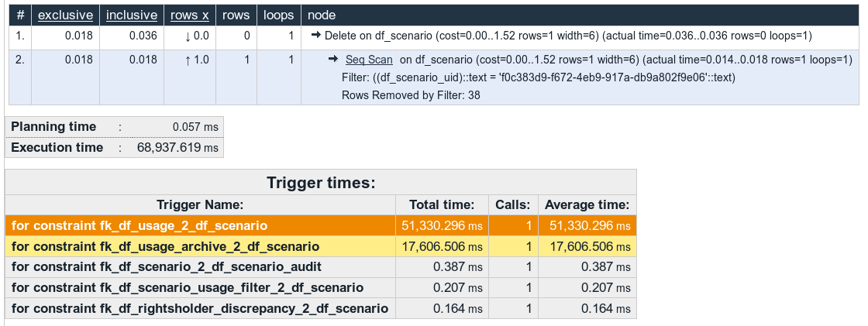Sort by the inclusive column header
Screen dimensions: 868x326
[132, 15]
